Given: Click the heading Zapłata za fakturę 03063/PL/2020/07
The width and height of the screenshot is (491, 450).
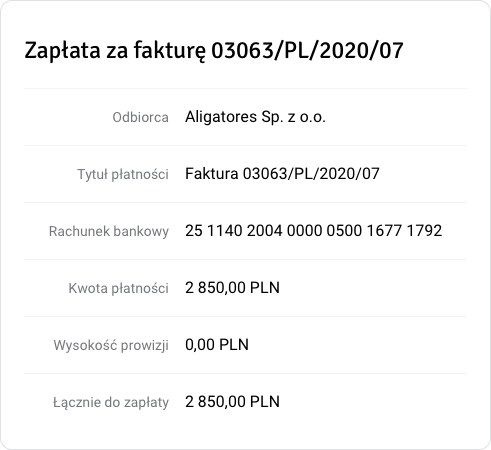Looking at the screenshot, I should 214,51.
